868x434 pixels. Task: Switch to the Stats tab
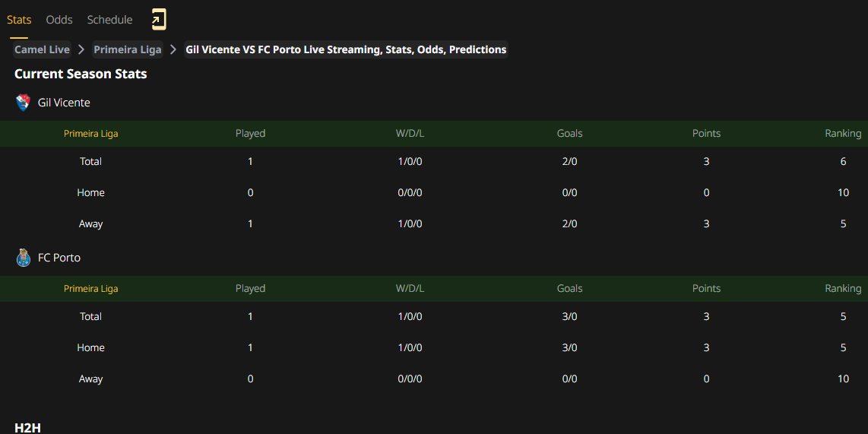pyautogui.click(x=19, y=20)
